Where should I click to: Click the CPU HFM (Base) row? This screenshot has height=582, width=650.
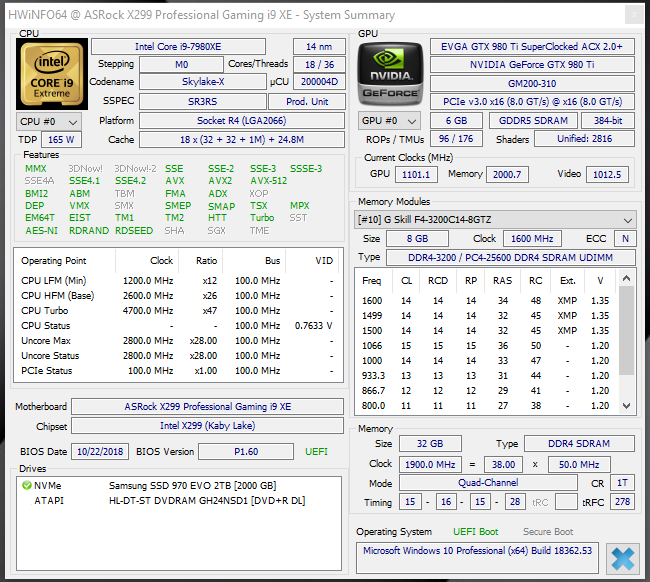[x=177, y=296]
